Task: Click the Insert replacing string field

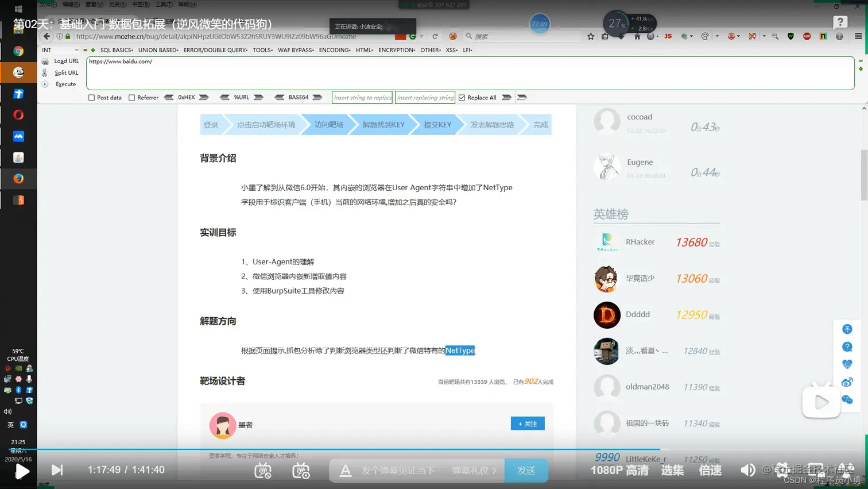Action: (425, 98)
